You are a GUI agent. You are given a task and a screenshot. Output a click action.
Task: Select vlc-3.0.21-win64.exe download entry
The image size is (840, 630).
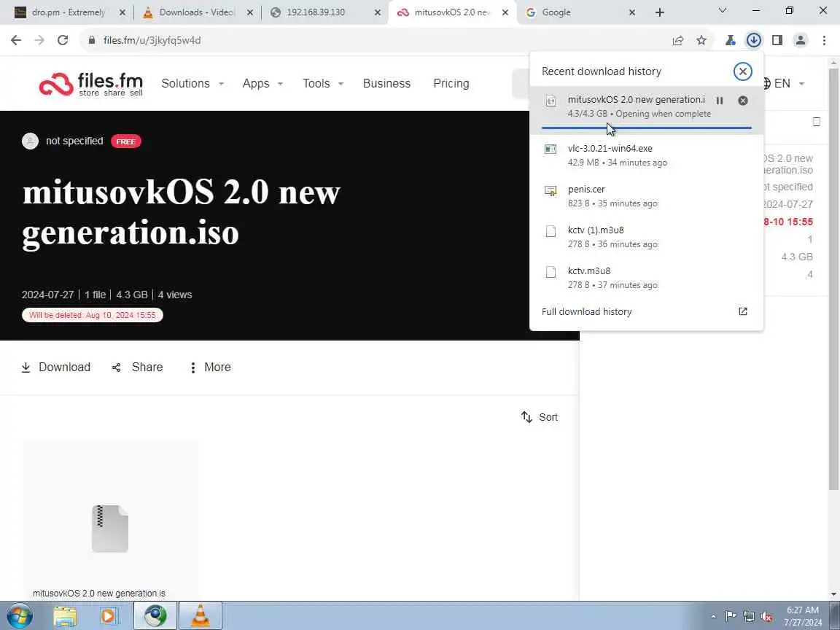[x=646, y=155]
